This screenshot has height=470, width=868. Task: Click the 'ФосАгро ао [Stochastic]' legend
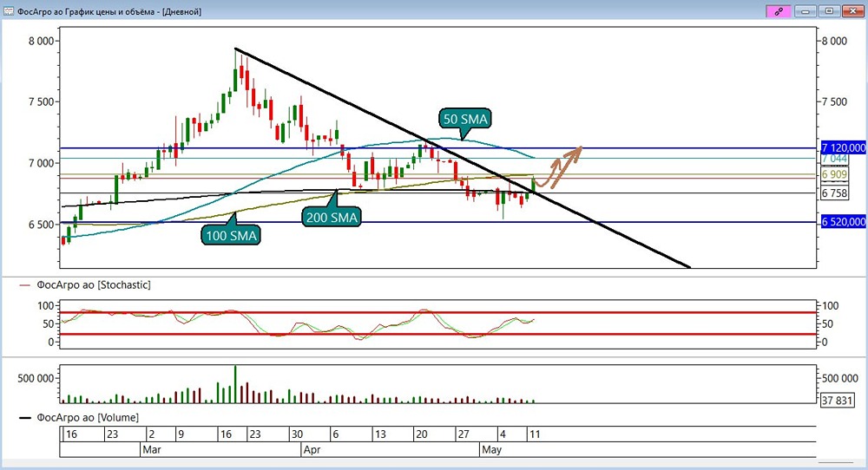[94, 284]
